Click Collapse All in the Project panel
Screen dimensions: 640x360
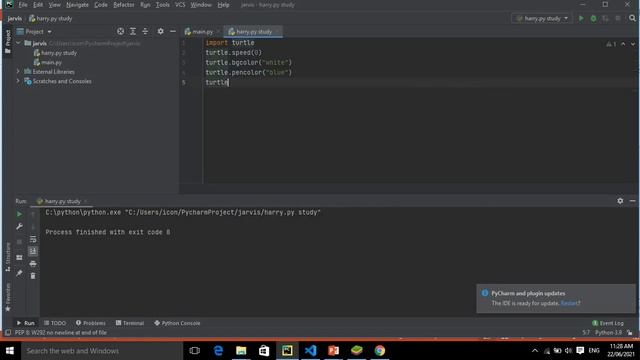pos(145,31)
